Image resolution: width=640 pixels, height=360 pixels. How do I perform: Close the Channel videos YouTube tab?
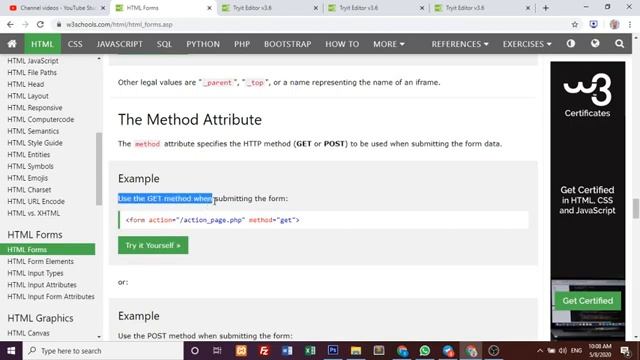[x=103, y=8]
